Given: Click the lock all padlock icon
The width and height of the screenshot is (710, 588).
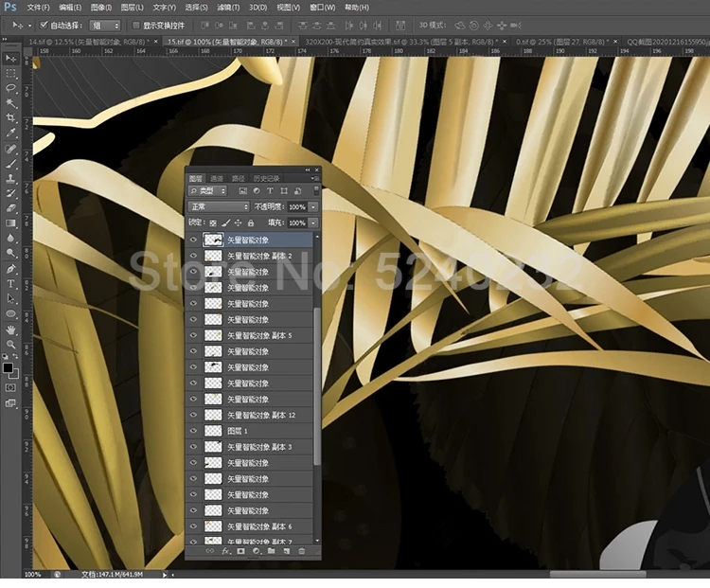Looking at the screenshot, I should coord(251,223).
